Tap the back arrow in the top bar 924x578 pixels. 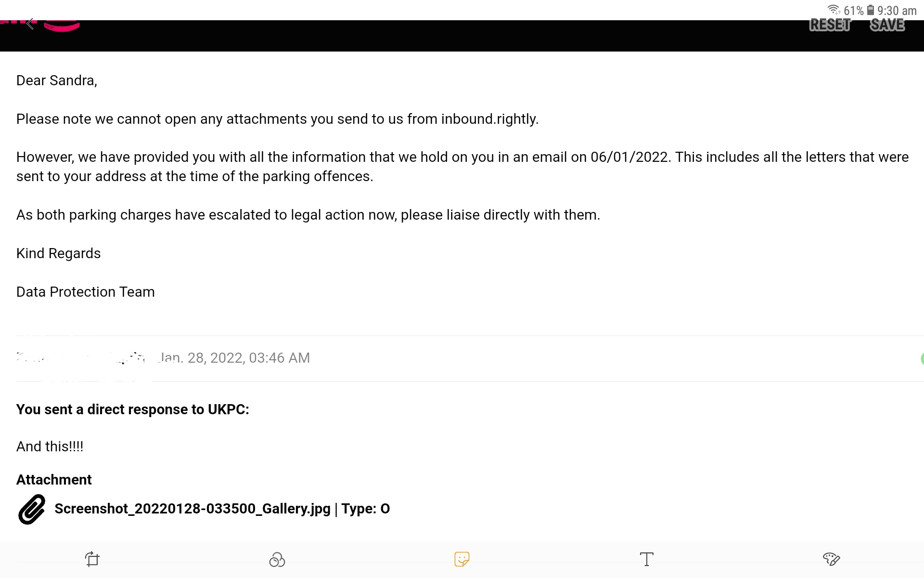(x=30, y=24)
